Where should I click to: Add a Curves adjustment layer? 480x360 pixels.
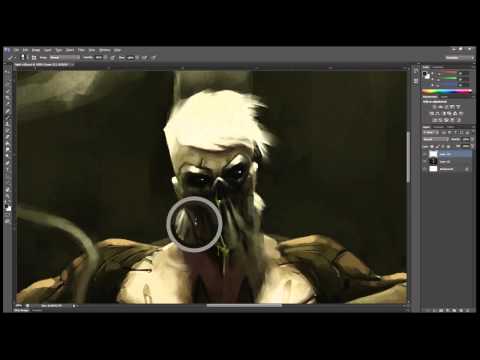pos(446,107)
